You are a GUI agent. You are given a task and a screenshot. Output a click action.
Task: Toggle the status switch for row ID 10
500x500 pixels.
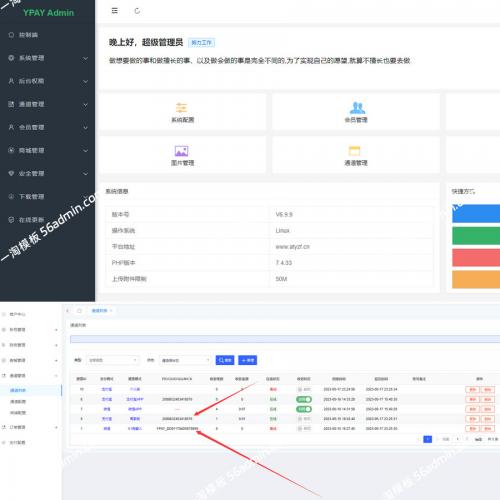pos(304,389)
